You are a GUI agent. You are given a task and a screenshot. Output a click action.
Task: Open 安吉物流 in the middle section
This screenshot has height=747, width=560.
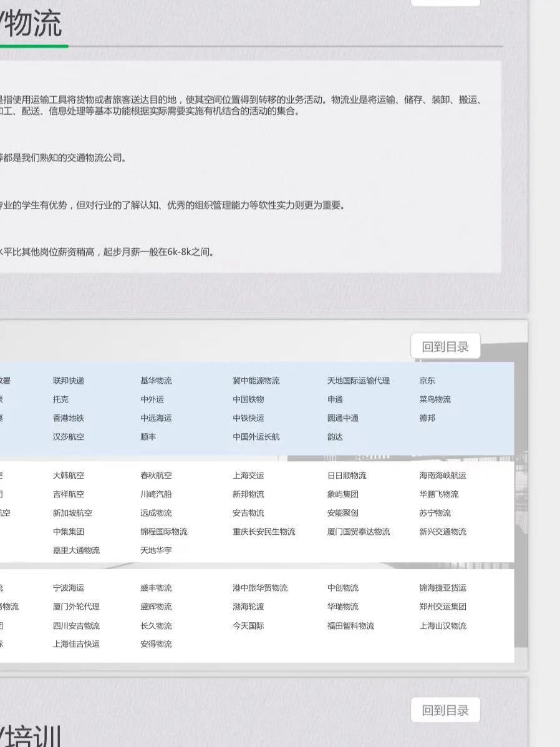click(x=249, y=512)
